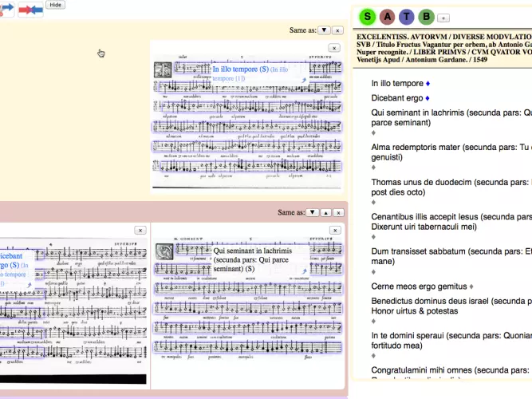
Task: Select In illo tempore in works list
Action: 397,84
